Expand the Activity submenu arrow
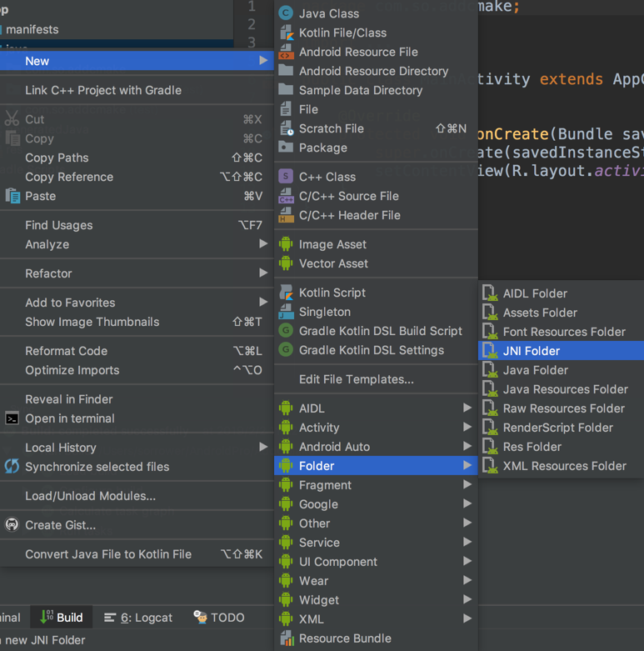 pos(467,428)
